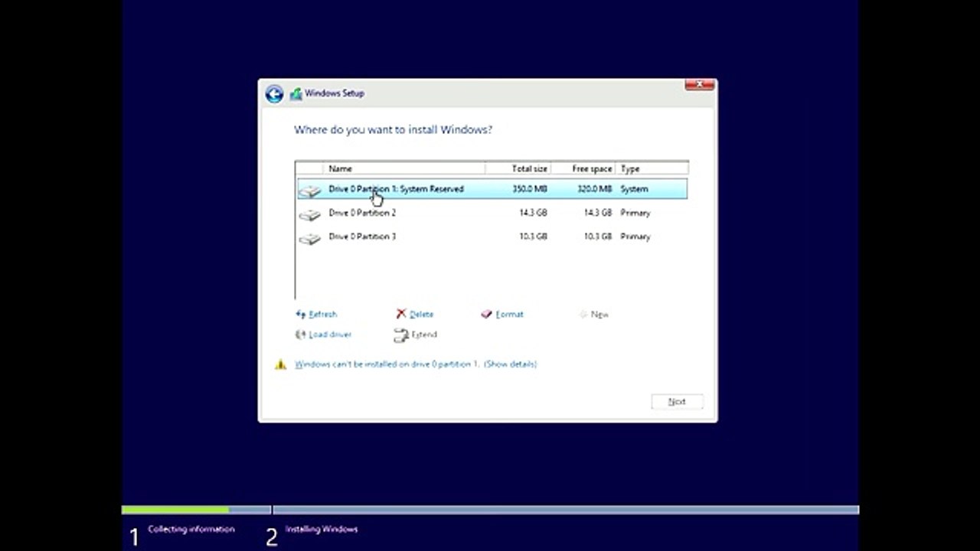Image resolution: width=980 pixels, height=551 pixels.
Task: Click the 10.3 GB total size of Partition 3
Action: pyautogui.click(x=533, y=236)
